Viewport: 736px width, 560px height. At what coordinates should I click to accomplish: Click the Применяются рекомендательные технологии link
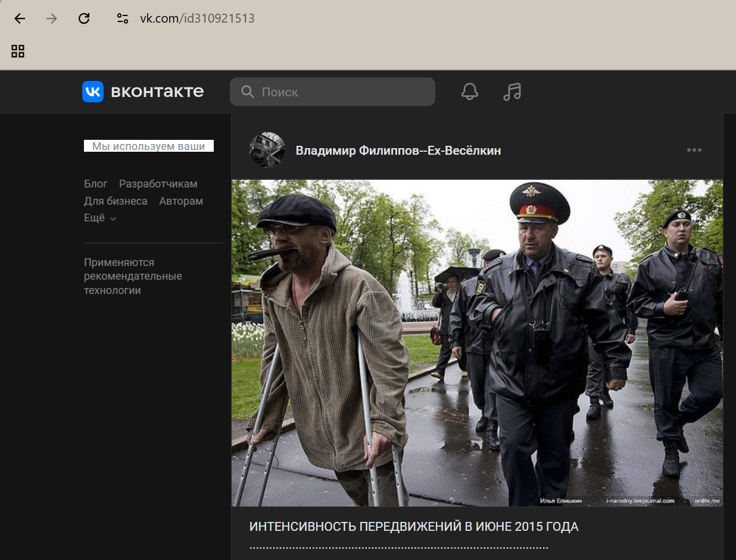133,276
